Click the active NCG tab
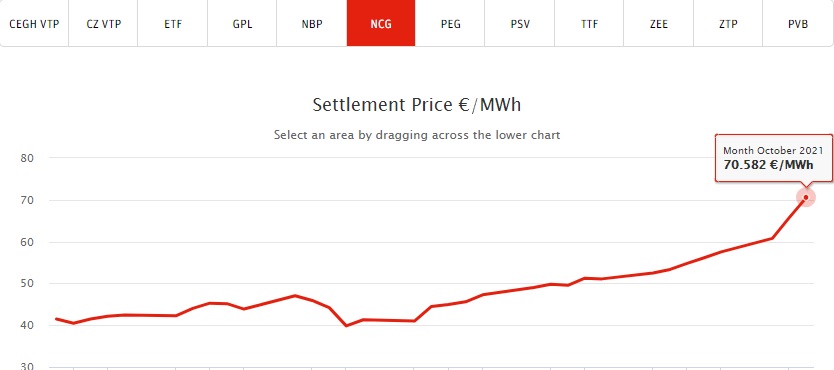This screenshot has height=370, width=834. tap(381, 23)
